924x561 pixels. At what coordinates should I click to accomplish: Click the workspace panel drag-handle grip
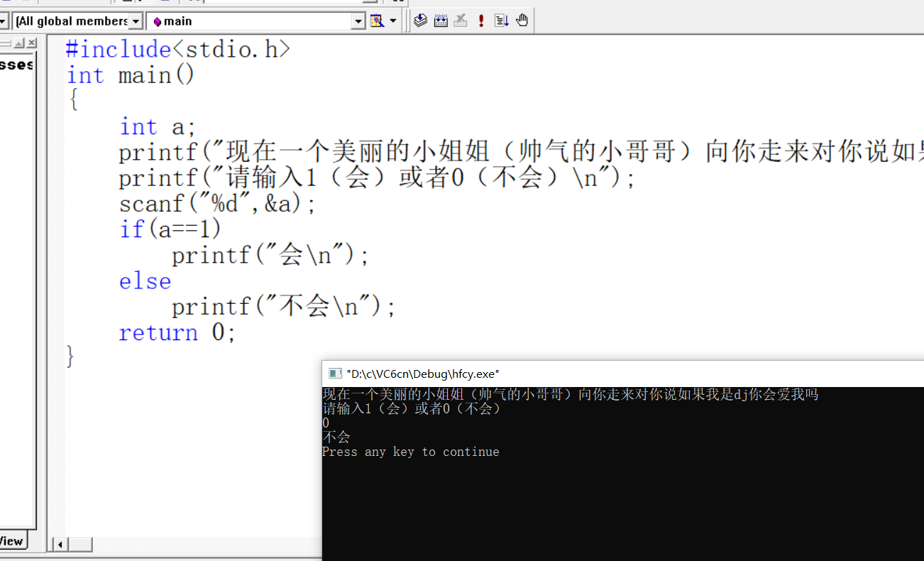(6, 43)
